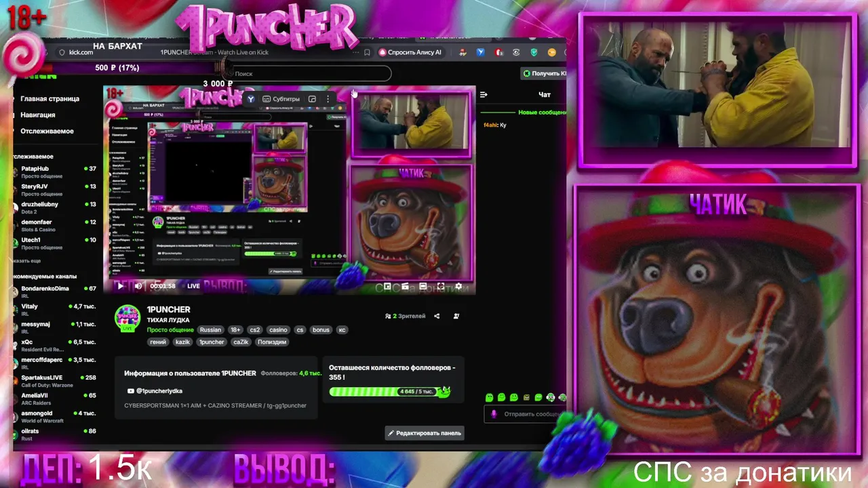Screen dimensions: 868x488
Task: Jump to LIVE in the player bar
Action: click(x=193, y=286)
